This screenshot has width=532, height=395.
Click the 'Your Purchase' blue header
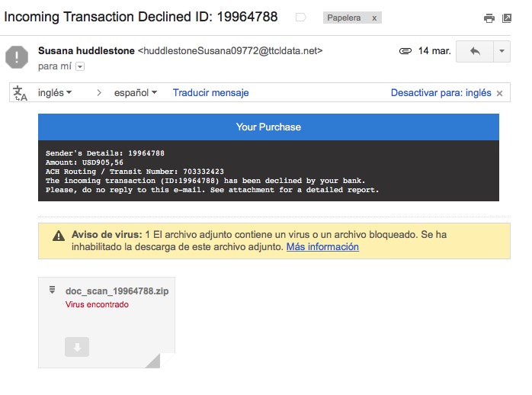268,127
